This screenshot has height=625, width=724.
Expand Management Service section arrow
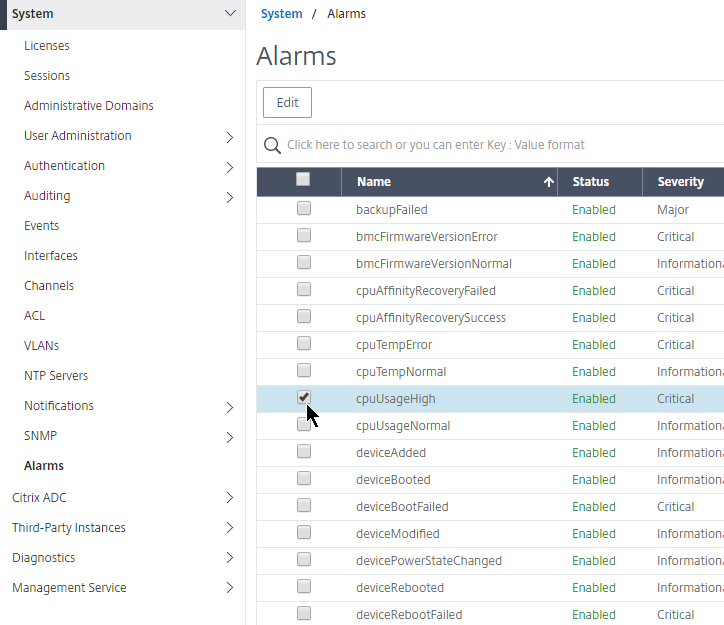pyautogui.click(x=230, y=588)
